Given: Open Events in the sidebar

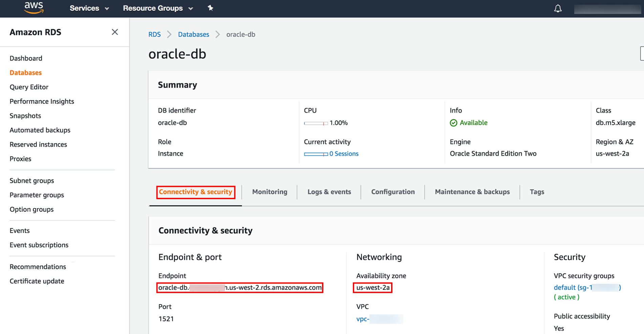Looking at the screenshot, I should [20, 231].
